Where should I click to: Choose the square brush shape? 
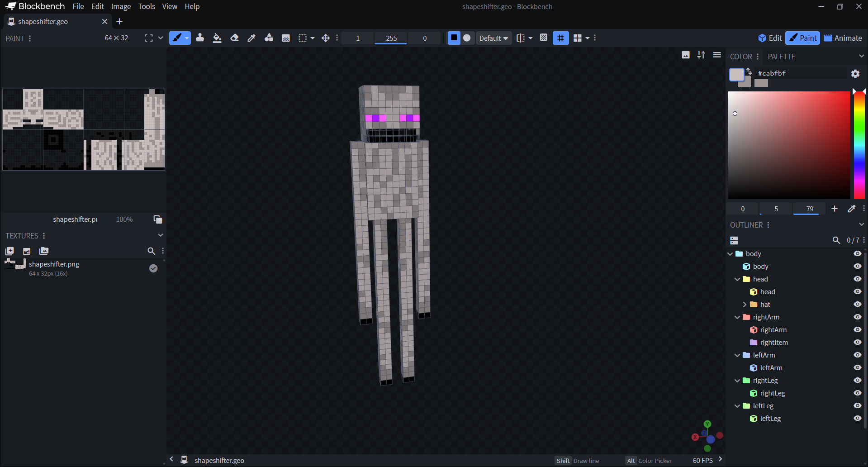click(454, 38)
